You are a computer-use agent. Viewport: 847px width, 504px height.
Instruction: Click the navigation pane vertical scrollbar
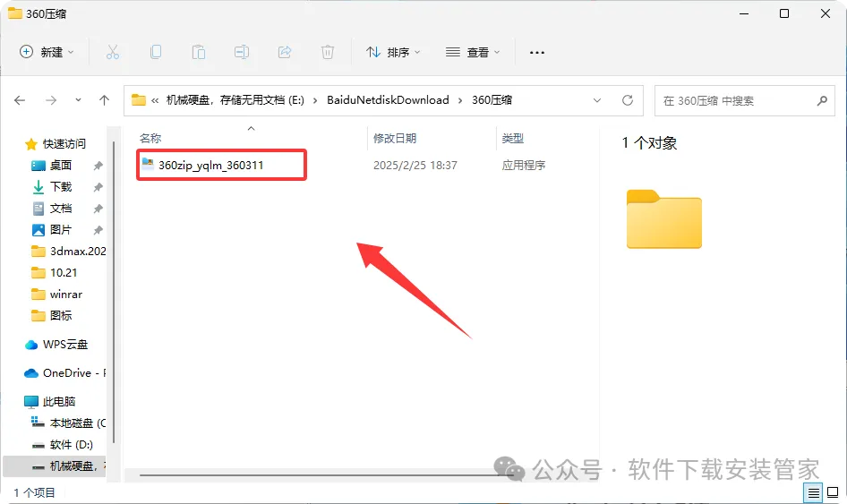pyautogui.click(x=114, y=292)
